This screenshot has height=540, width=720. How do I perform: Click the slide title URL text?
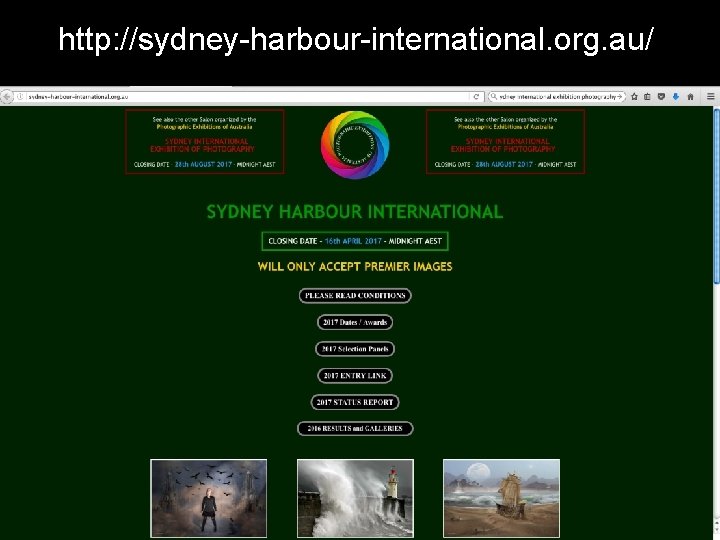point(356,40)
